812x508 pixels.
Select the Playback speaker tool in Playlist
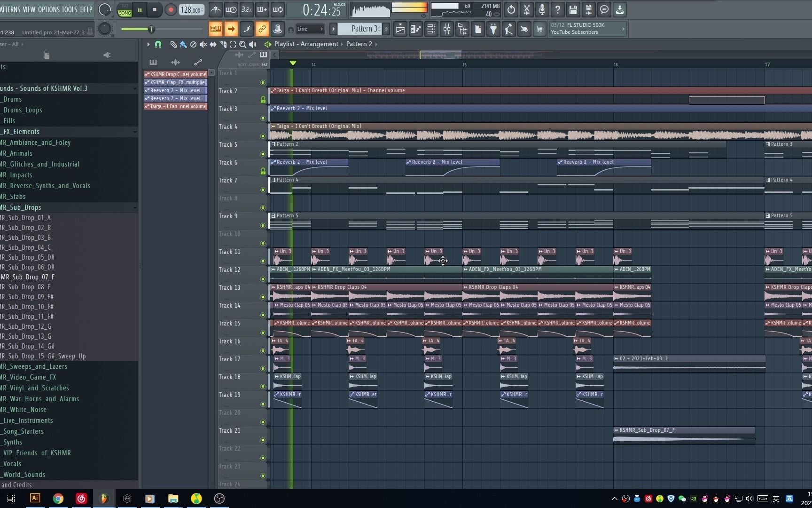click(x=252, y=44)
